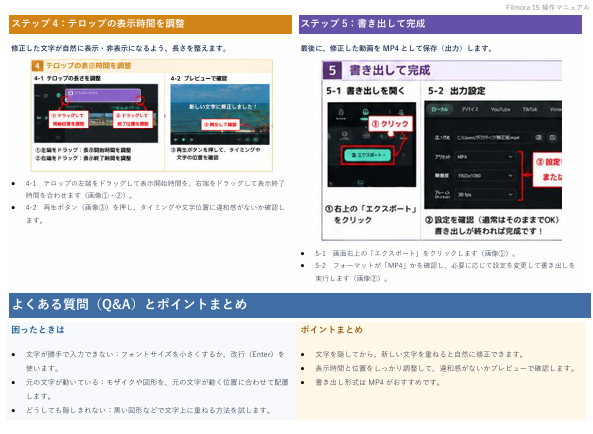This screenshot has height=434, width=593.
Task: Expand the MP4 format dropdown
Action: pyautogui.click(x=485, y=157)
